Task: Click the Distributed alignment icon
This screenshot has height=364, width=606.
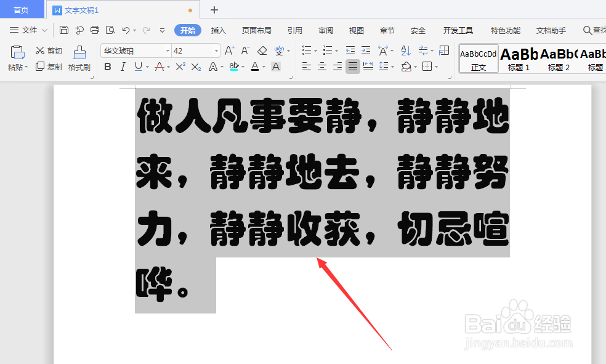Action: point(368,67)
